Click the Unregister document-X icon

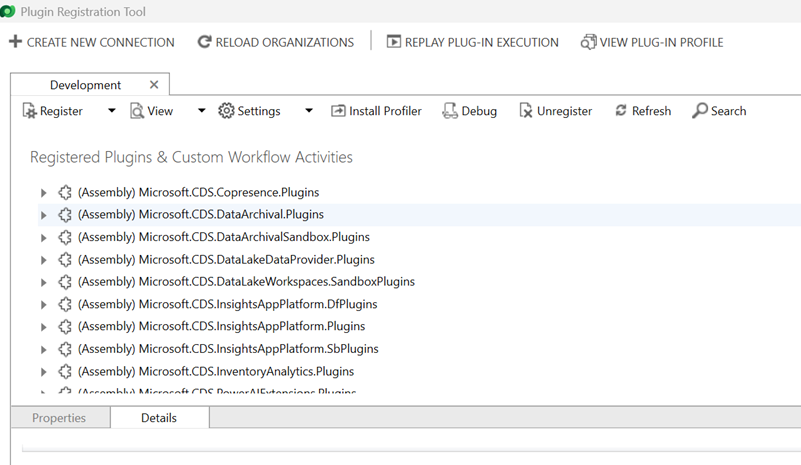pyautogui.click(x=526, y=111)
